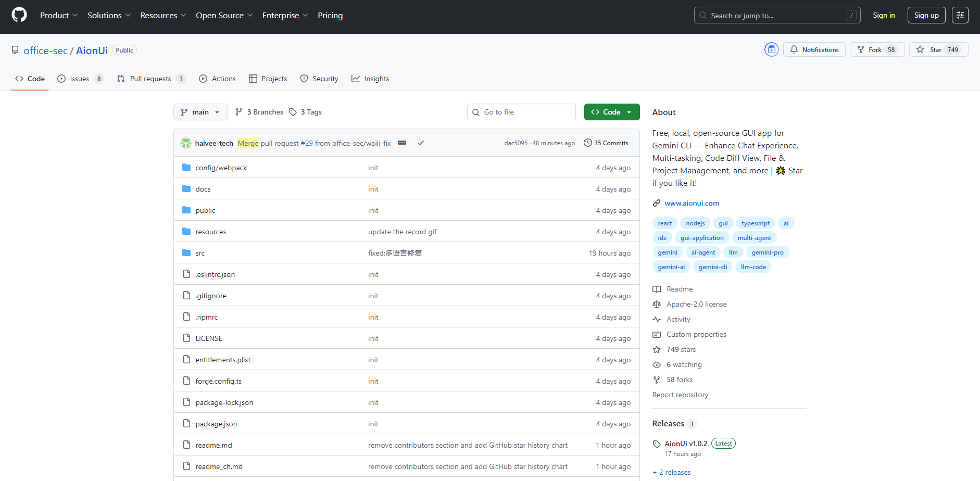Screen dimensions: 980x481
Task: Expand the green Code dropdown
Action: pos(611,112)
